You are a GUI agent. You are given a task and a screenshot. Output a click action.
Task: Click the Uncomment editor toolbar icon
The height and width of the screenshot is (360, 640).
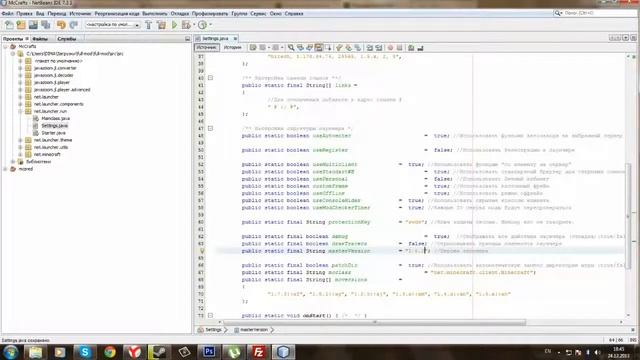[x=420, y=48]
